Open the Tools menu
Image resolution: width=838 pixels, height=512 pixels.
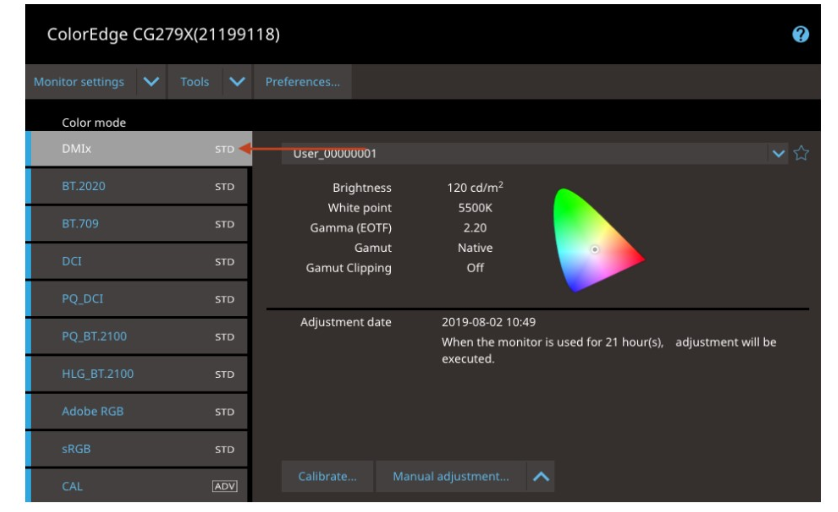click(195, 82)
